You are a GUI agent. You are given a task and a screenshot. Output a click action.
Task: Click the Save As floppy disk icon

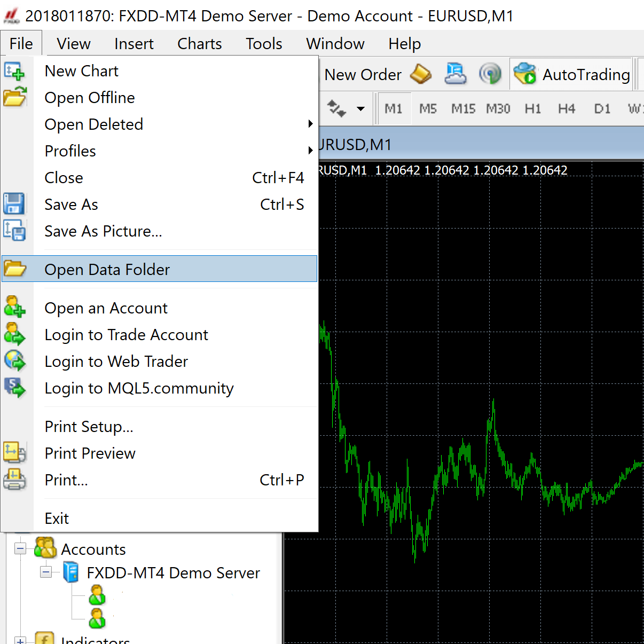(x=14, y=204)
